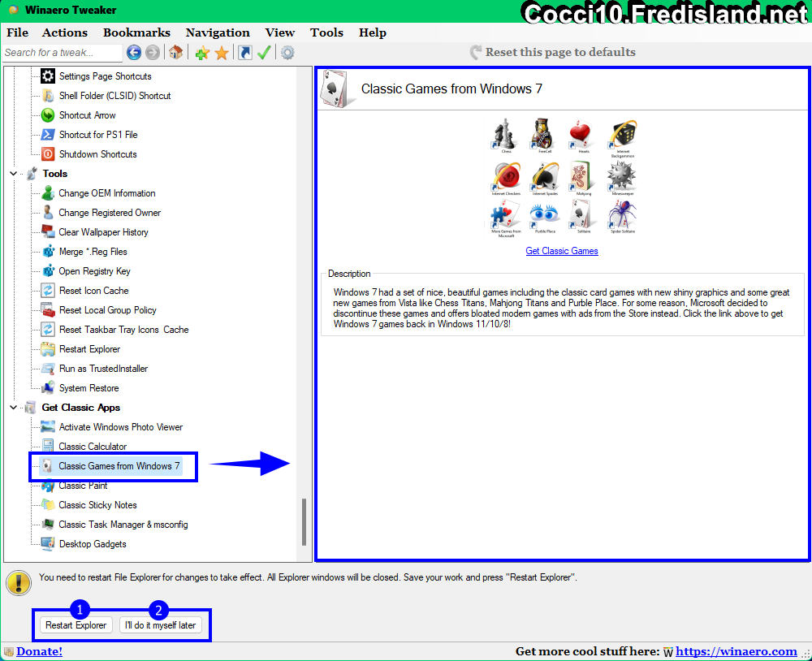812x661 pixels.
Task: Click the Clear Wallpaper History icon
Action: pos(48,232)
